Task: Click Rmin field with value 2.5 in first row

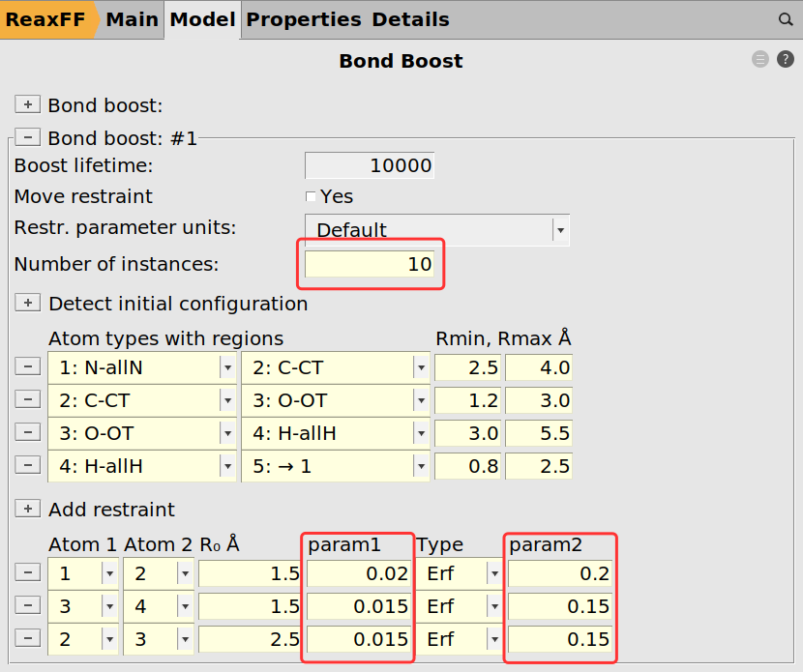Action: point(468,367)
